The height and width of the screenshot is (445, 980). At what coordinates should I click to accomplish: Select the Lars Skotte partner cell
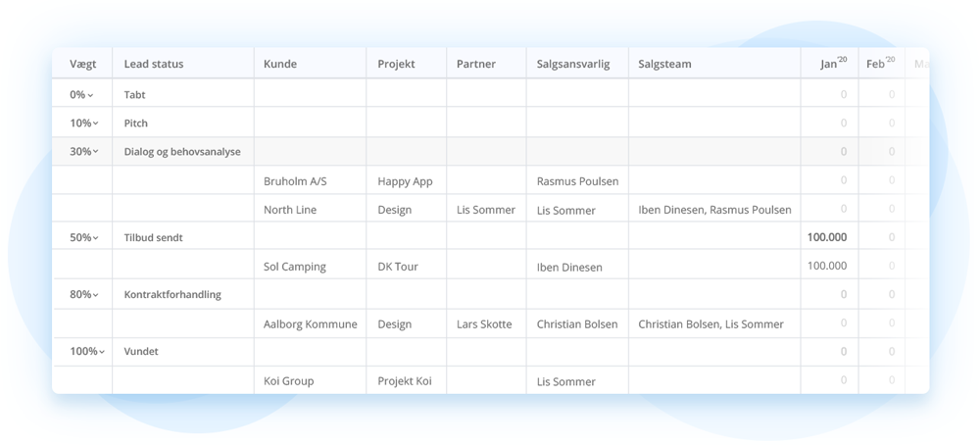click(484, 324)
